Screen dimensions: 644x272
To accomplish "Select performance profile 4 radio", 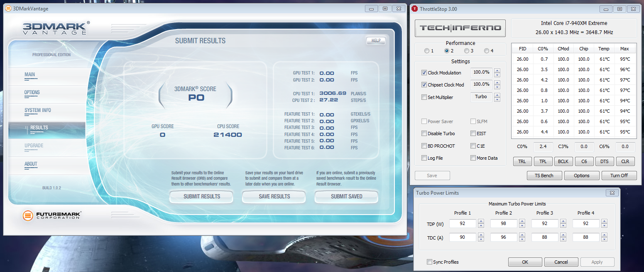I will pyautogui.click(x=486, y=51).
